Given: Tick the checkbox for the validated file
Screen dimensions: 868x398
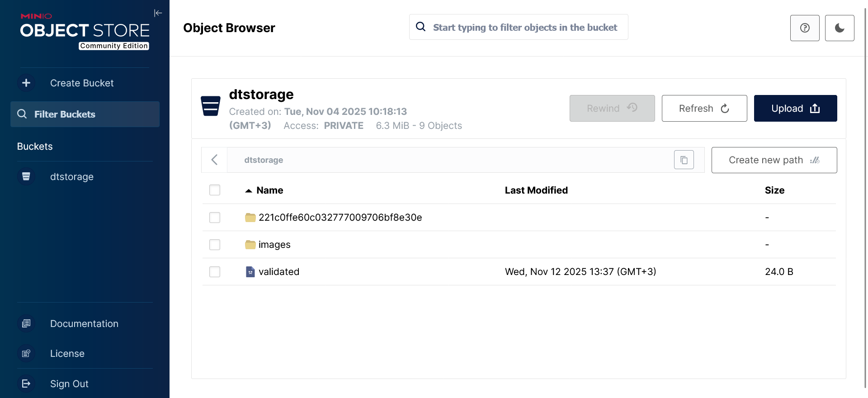Looking at the screenshot, I should (x=215, y=272).
